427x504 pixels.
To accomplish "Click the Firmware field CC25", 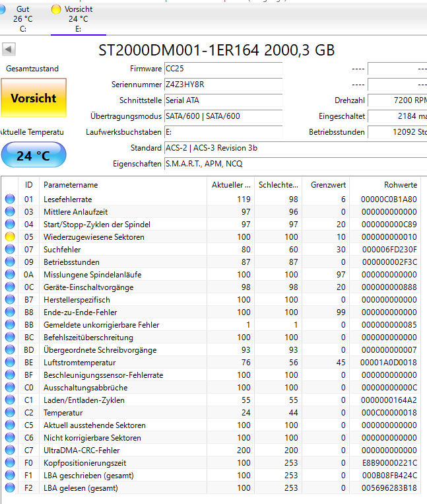I will click(x=224, y=69).
